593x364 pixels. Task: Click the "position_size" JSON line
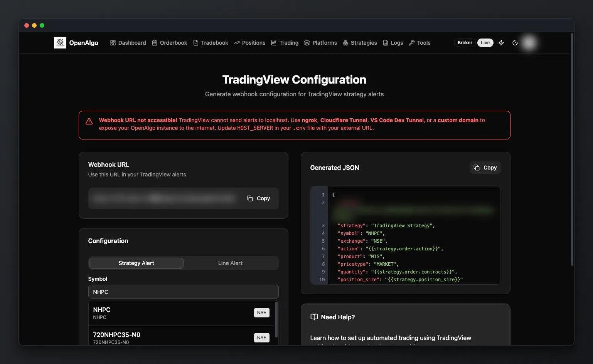coord(400,280)
